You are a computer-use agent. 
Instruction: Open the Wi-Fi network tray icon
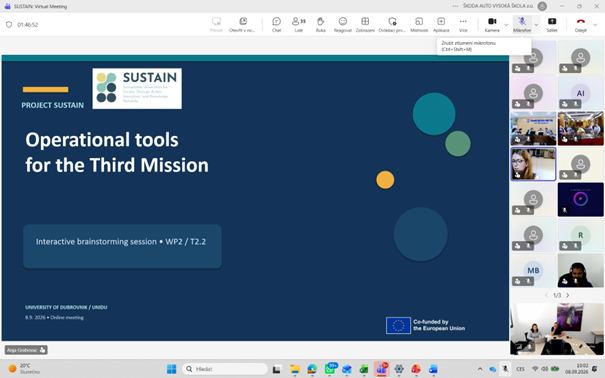coord(535,369)
